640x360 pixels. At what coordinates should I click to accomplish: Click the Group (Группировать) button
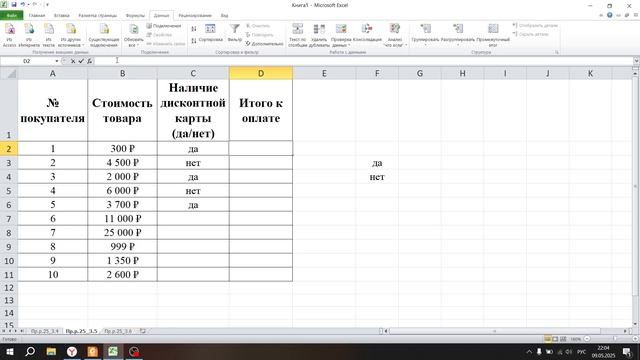click(425, 34)
